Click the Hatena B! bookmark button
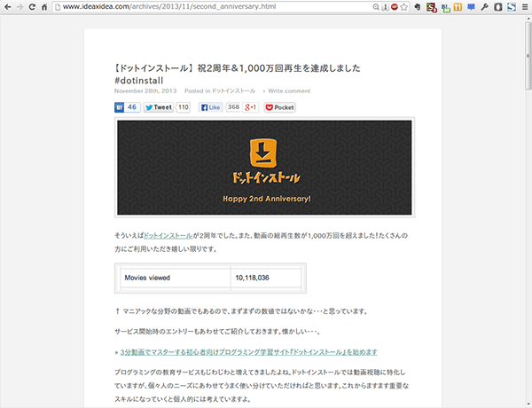 click(119, 107)
